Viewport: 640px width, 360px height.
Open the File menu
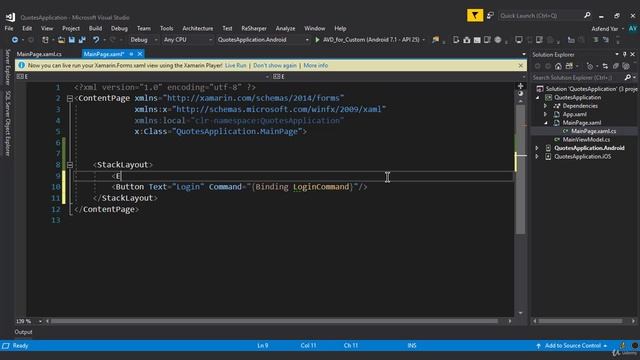[9, 29]
